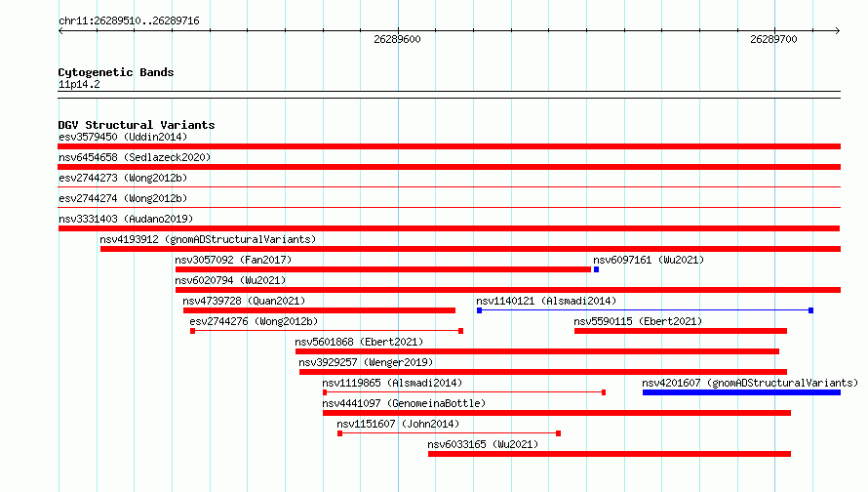
Task: Click the 26289600 ruler position label
Action: [397, 39]
